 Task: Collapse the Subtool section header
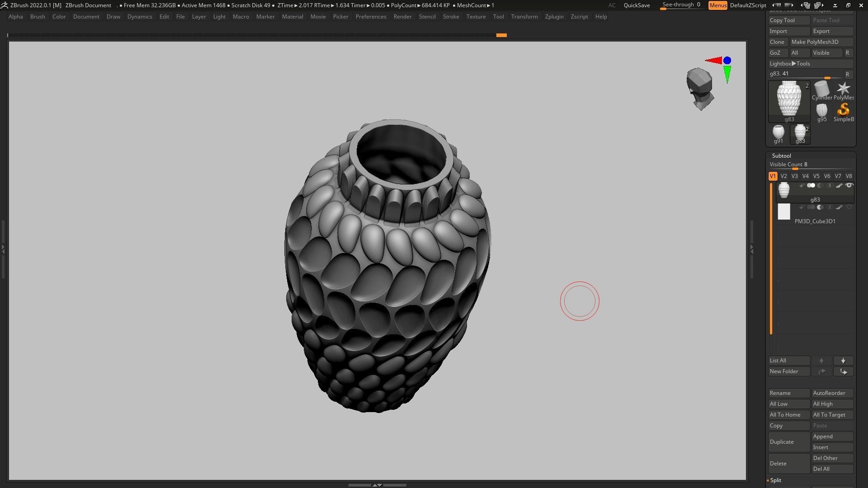(x=781, y=156)
